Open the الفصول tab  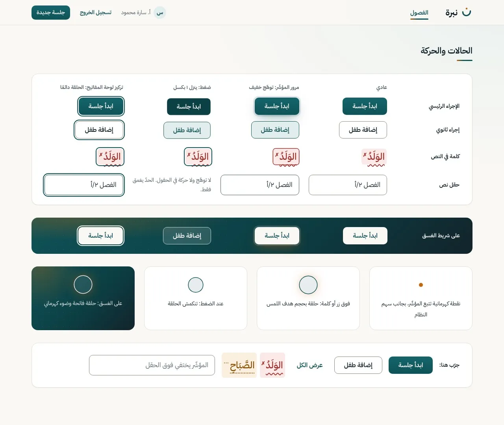pyautogui.click(x=419, y=13)
